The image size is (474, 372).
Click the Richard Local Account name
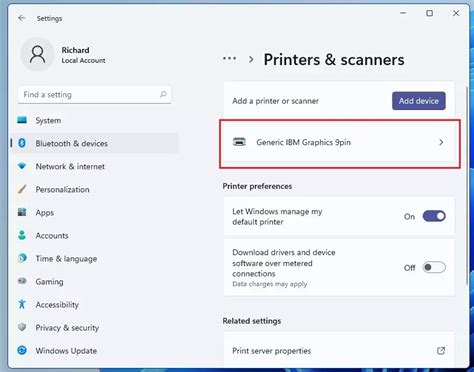(x=83, y=55)
